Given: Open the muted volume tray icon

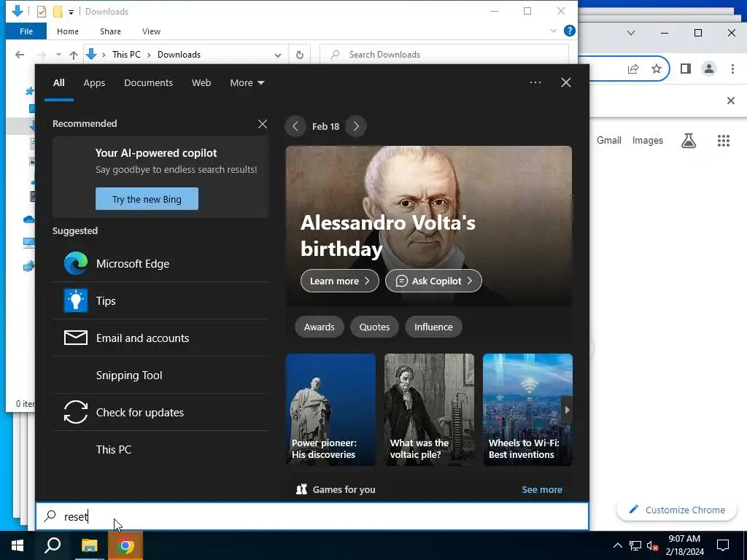Looking at the screenshot, I should pos(653,545).
